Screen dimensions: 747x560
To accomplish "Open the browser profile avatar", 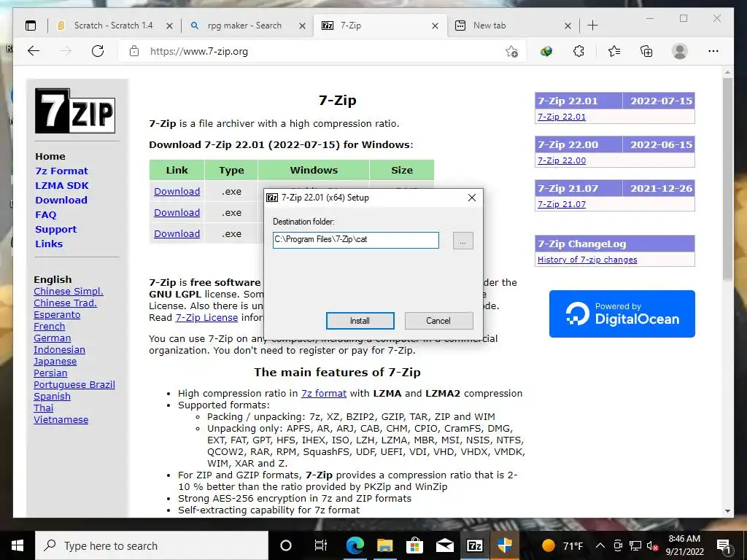I will click(x=680, y=51).
